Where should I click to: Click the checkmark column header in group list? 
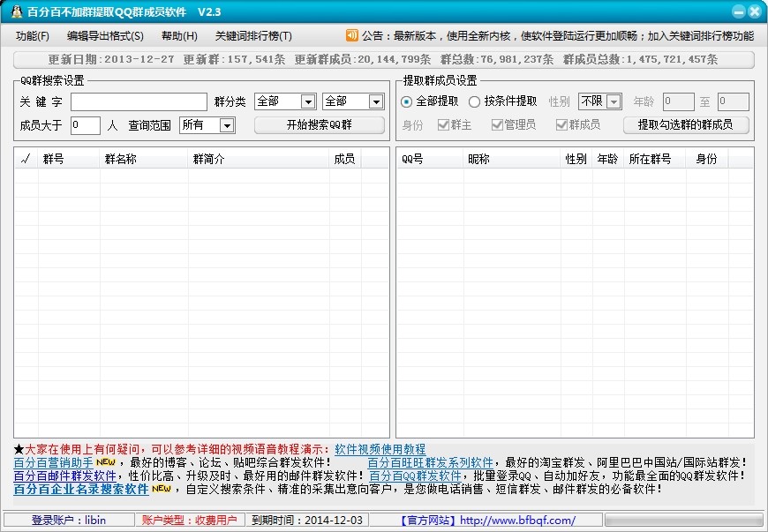pyautogui.click(x=25, y=159)
